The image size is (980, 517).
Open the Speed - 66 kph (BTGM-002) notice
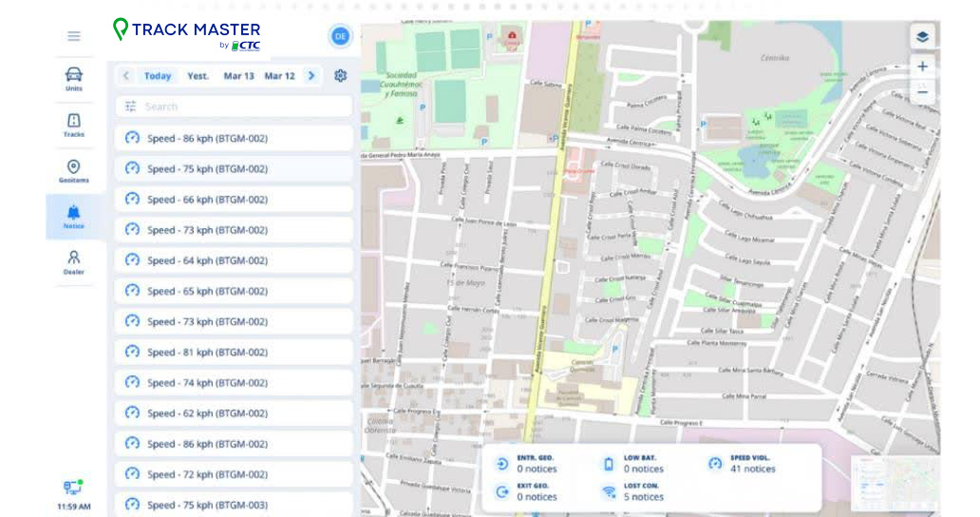[x=234, y=200]
